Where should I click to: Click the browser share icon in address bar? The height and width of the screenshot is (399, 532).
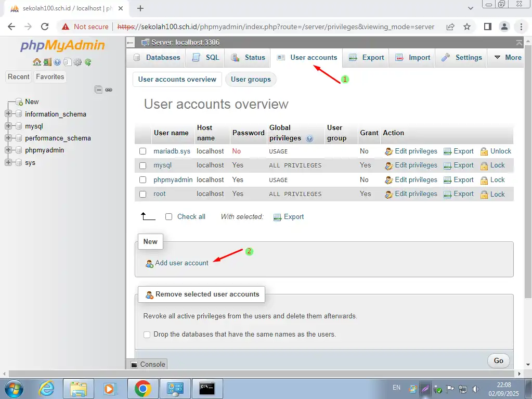pos(450,27)
